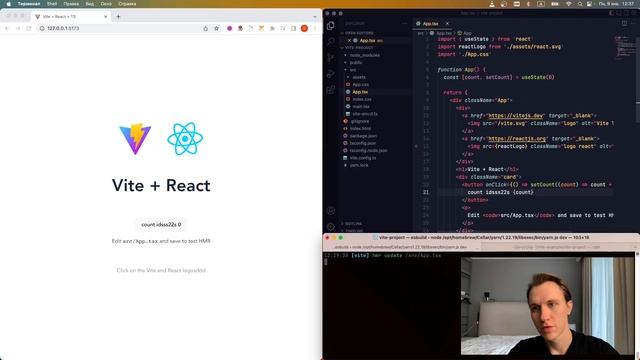
Task: Open the Терминал menu
Action: click(29, 4)
